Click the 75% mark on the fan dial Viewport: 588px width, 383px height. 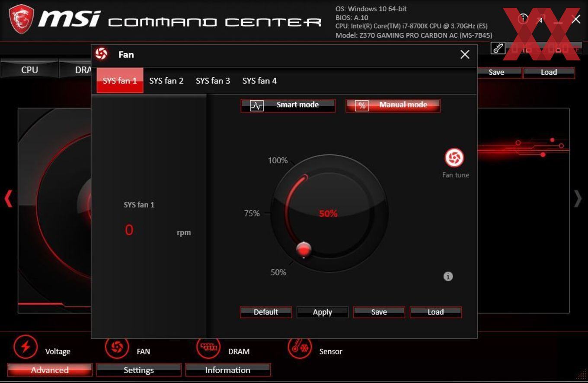point(252,213)
